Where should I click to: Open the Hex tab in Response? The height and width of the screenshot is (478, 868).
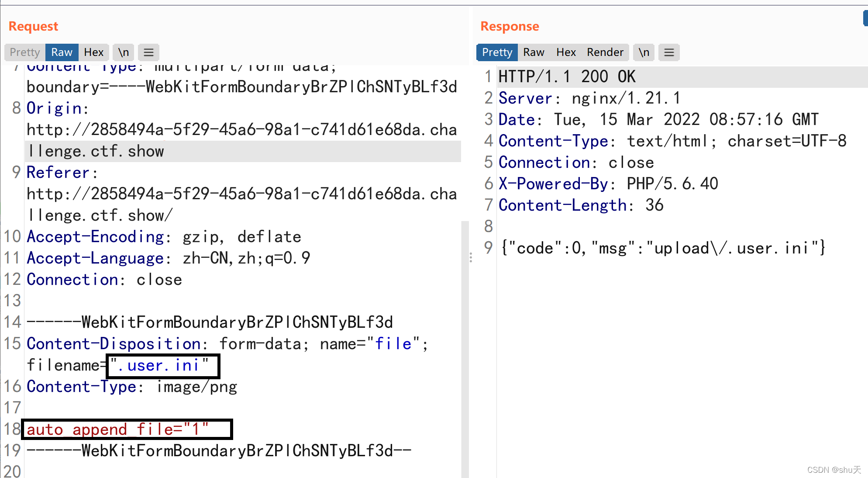pos(566,52)
